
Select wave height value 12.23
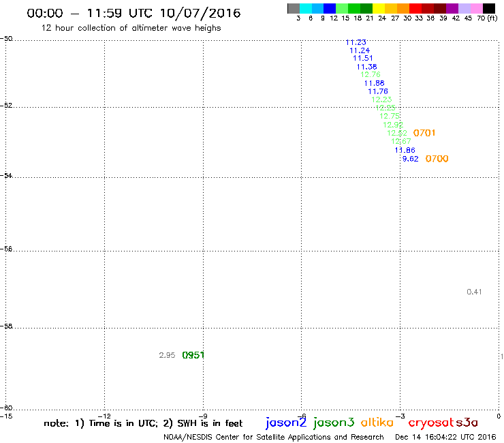click(381, 100)
